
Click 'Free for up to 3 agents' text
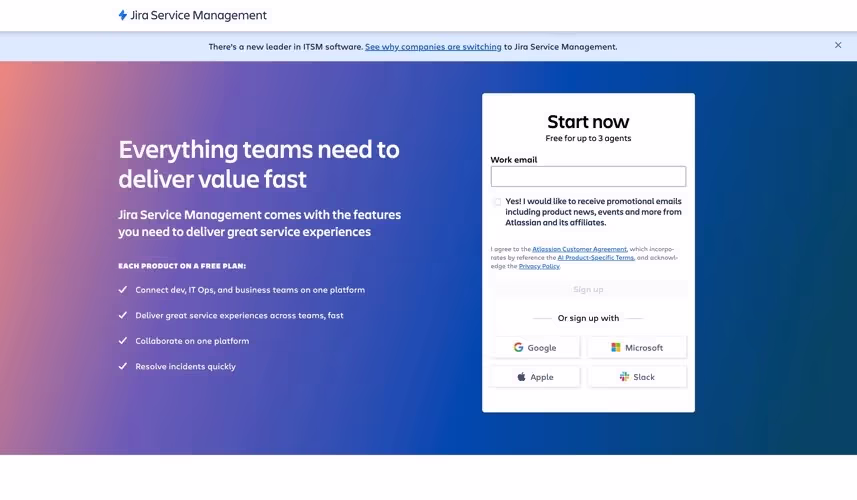(588, 138)
